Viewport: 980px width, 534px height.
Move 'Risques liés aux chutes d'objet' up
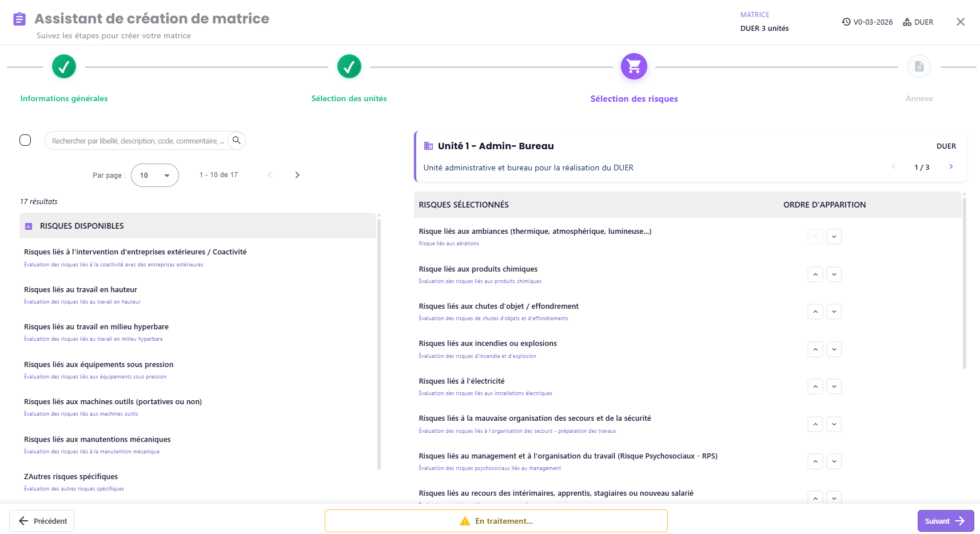815,312
